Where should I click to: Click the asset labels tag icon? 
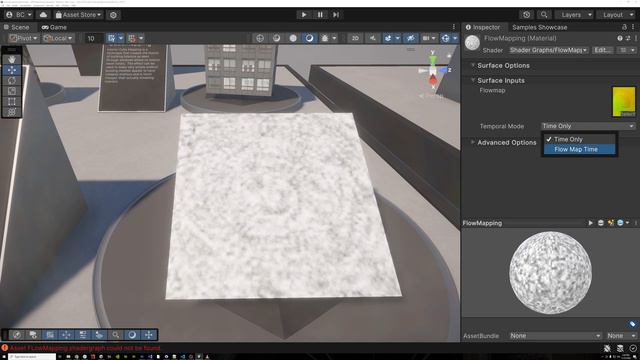(632, 324)
